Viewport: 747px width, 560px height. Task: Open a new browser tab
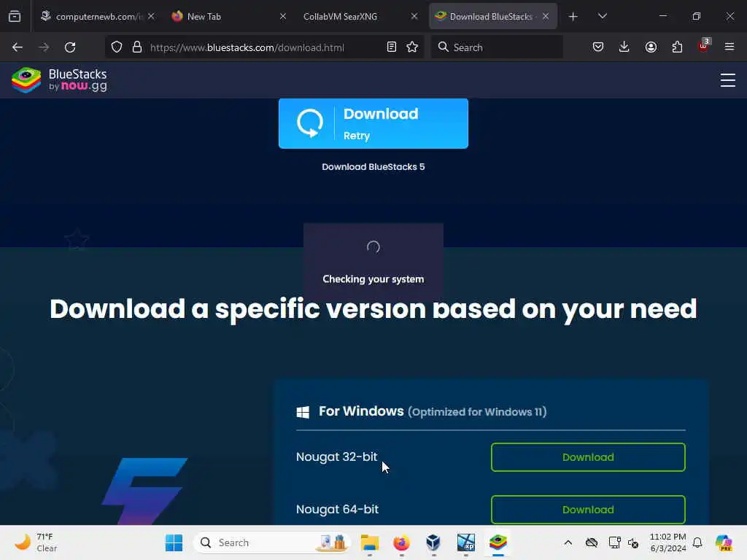click(x=573, y=17)
